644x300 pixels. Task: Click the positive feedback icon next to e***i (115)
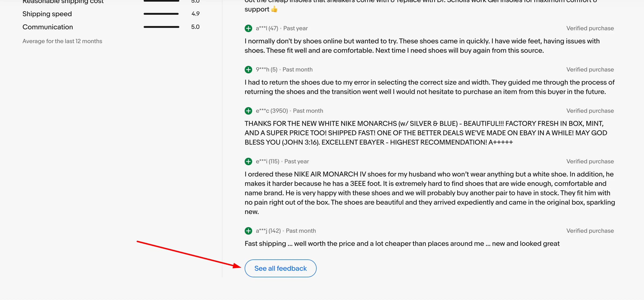pyautogui.click(x=248, y=161)
